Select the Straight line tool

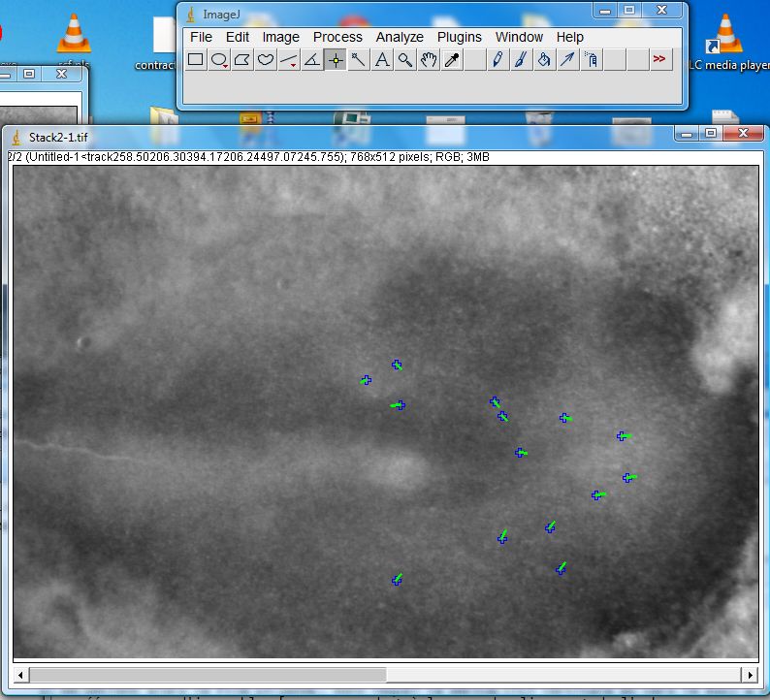[289, 60]
